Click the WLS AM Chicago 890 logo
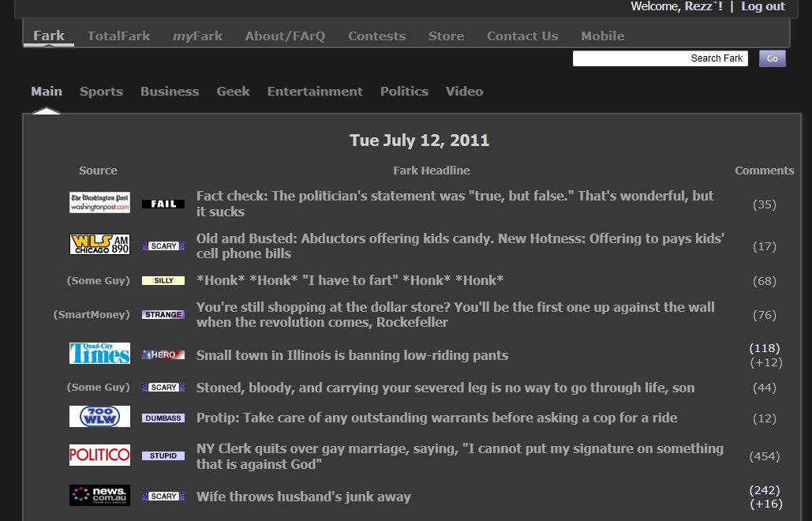 99,244
